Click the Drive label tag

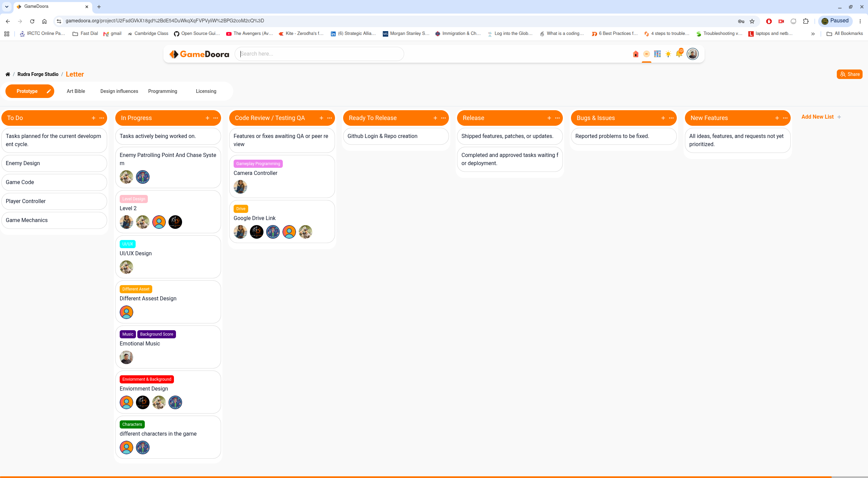(x=241, y=209)
